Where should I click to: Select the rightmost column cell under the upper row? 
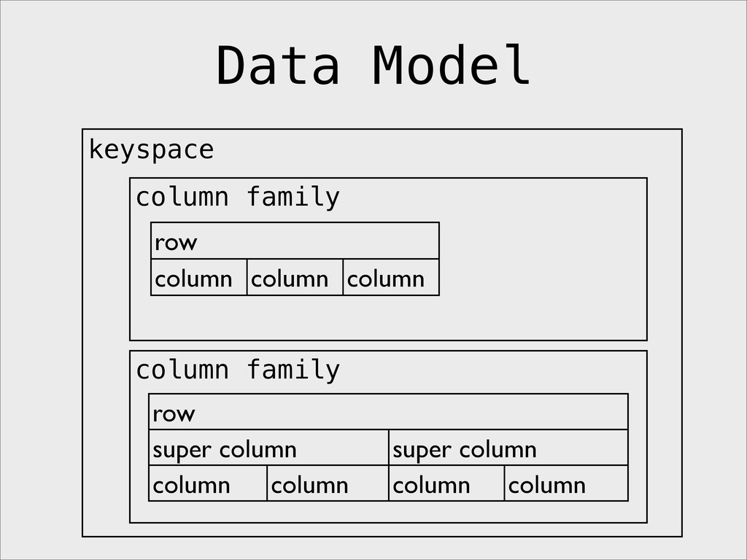click(391, 278)
